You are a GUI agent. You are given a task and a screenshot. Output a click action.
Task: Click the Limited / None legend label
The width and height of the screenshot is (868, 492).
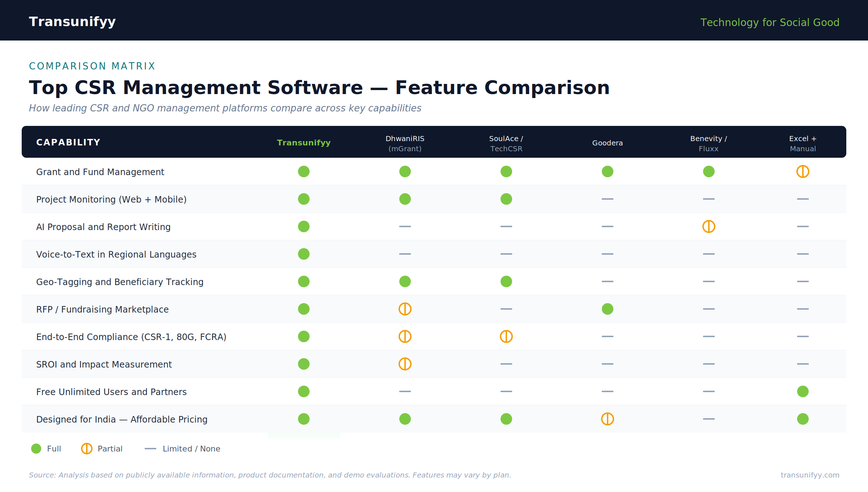click(x=192, y=449)
